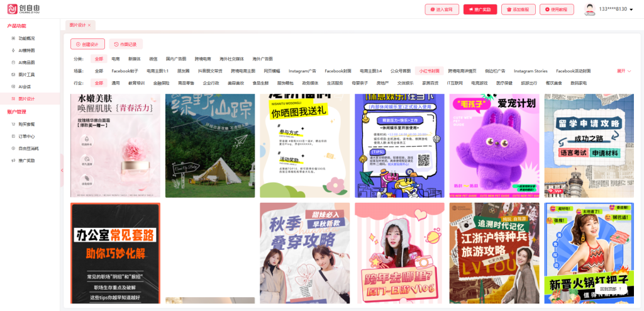Image resolution: width=644 pixels, height=311 pixels.
Task: Open AI商品图 from the sidebar
Action: tap(26, 62)
